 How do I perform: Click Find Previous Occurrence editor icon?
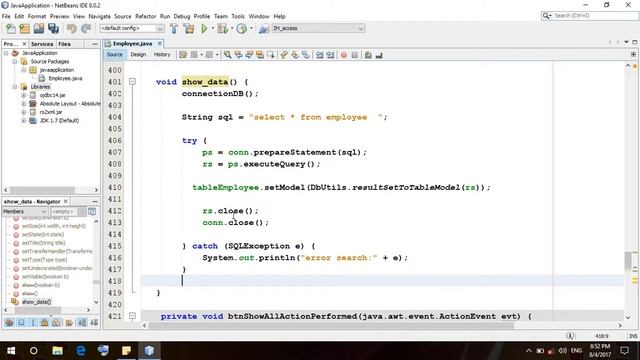point(238,55)
